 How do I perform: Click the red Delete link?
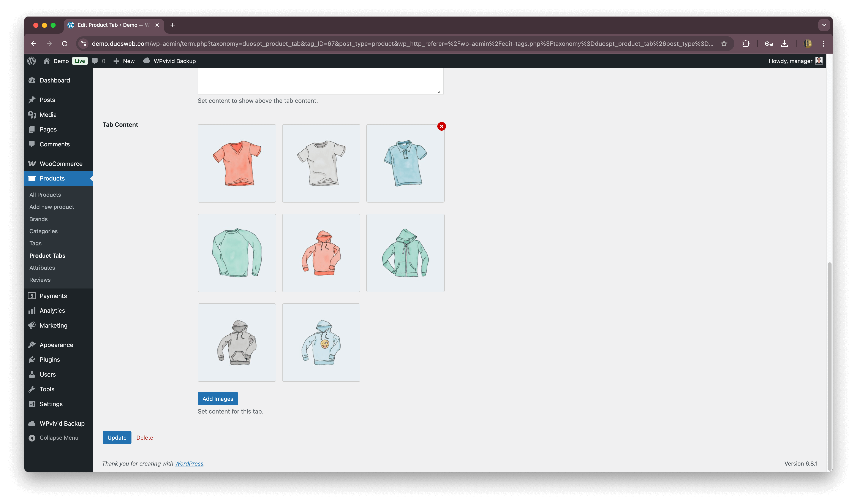[145, 438]
